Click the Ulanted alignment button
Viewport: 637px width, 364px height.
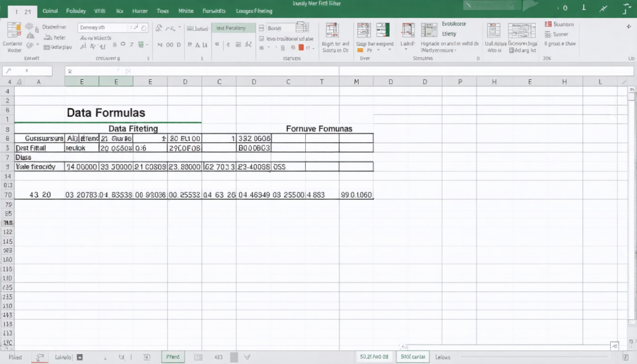pyautogui.click(x=199, y=29)
